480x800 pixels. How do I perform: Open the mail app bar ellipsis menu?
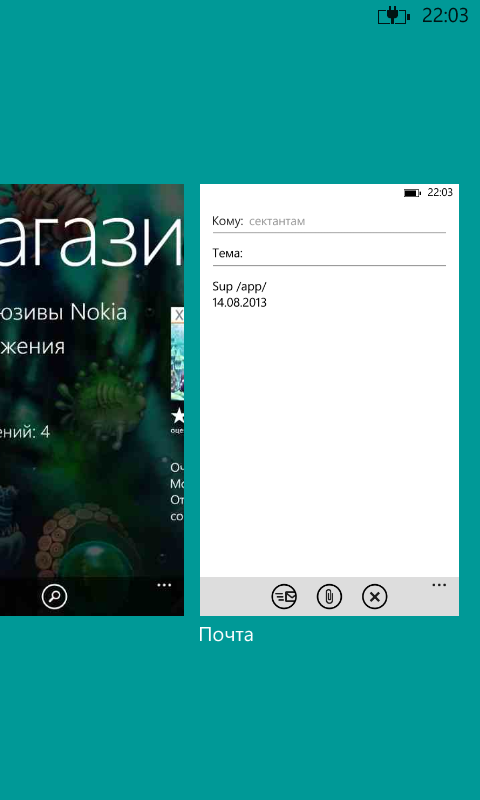pos(439,585)
